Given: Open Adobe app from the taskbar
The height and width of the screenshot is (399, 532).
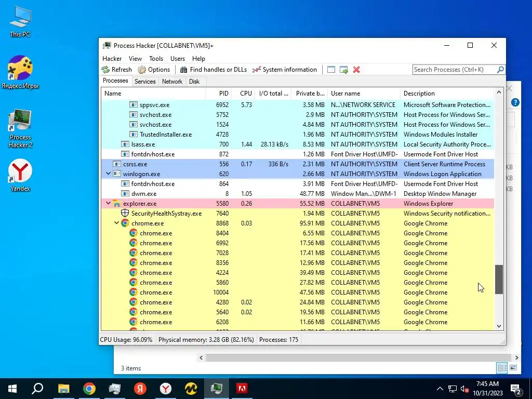Looking at the screenshot, I should [x=242, y=389].
